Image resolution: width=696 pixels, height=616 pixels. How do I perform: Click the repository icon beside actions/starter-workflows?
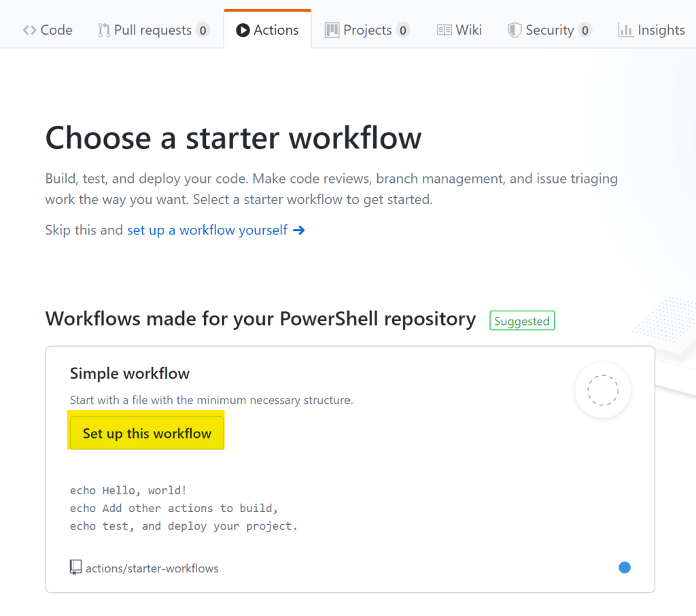(x=75, y=568)
